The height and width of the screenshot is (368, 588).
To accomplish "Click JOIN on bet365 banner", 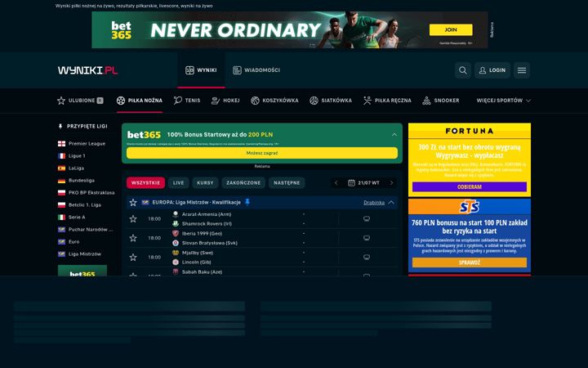I will 451,29.
